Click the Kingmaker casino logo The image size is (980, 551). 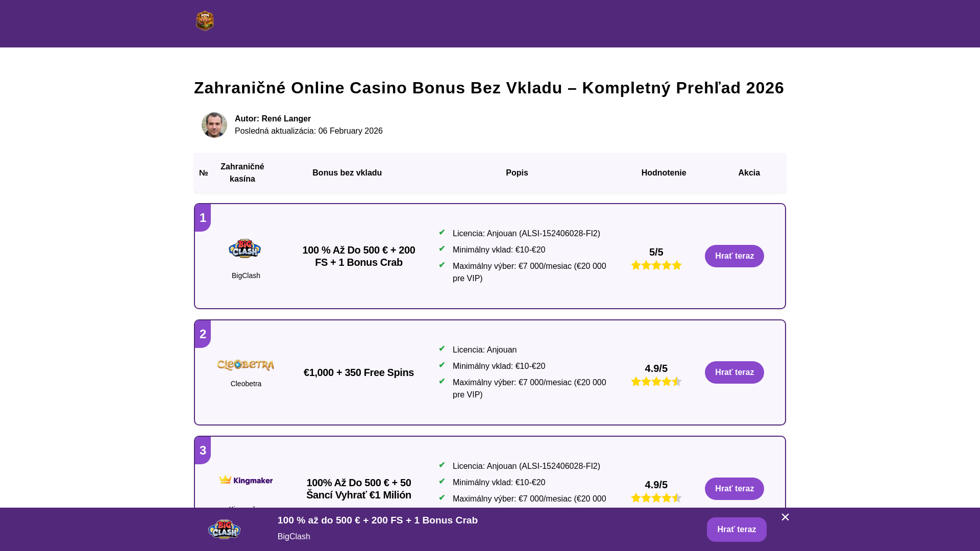[246, 480]
